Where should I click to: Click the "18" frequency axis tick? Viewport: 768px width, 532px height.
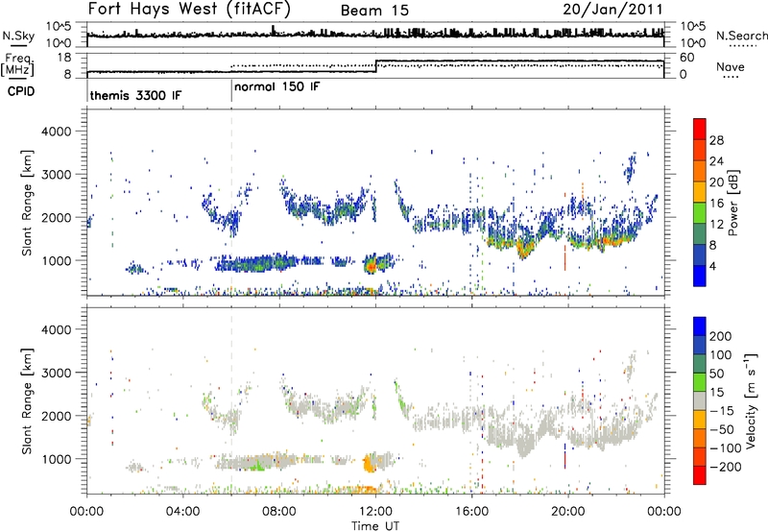pyautogui.click(x=64, y=58)
